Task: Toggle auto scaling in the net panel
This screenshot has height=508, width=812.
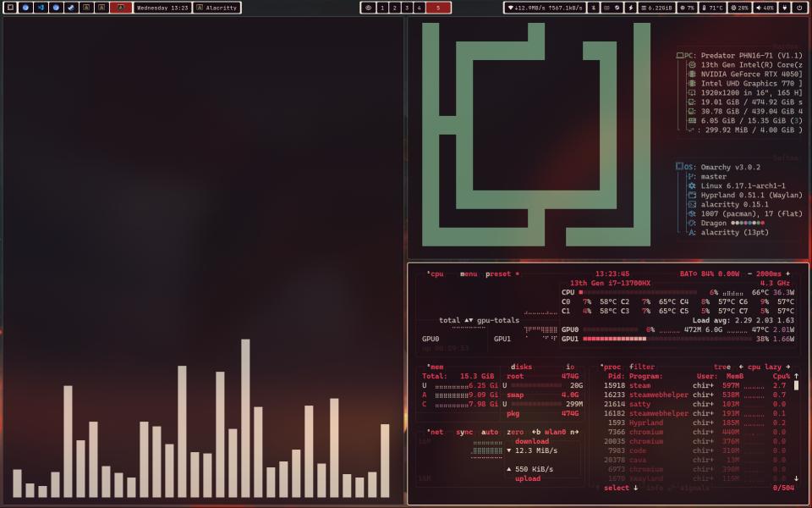Action: (x=490, y=432)
